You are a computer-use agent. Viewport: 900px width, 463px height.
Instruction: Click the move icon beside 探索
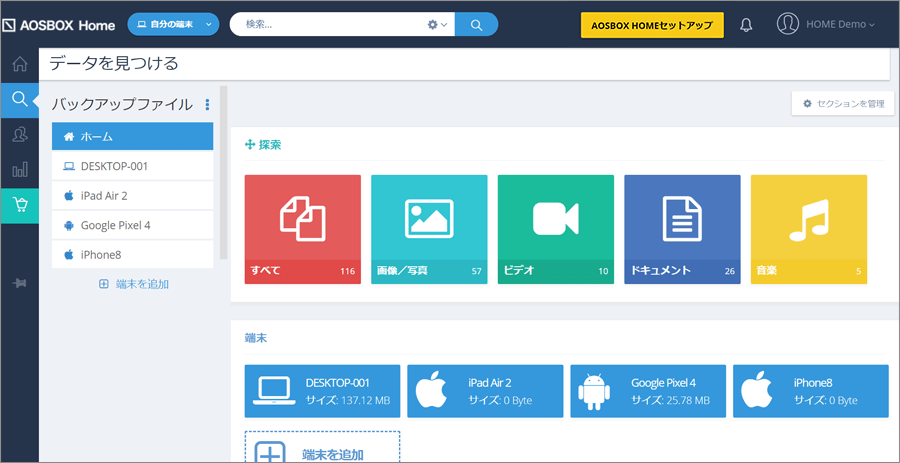(250, 145)
